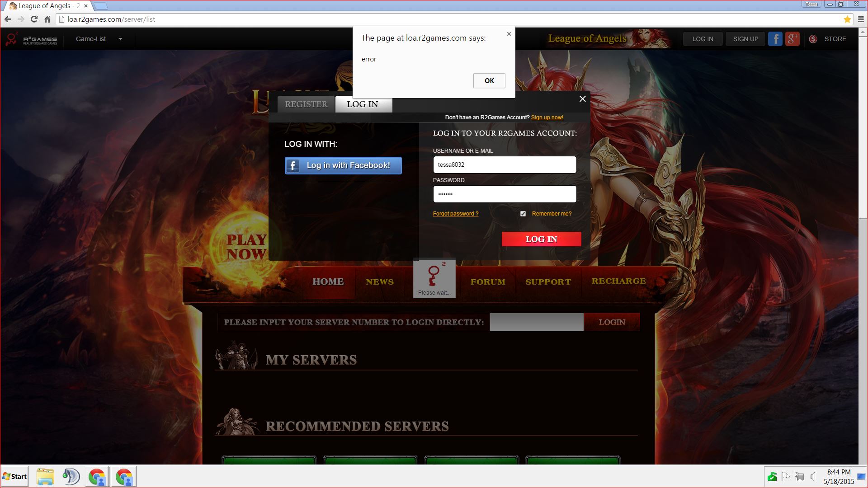Reload the page in browser
This screenshot has width=868, height=488.
[34, 19]
